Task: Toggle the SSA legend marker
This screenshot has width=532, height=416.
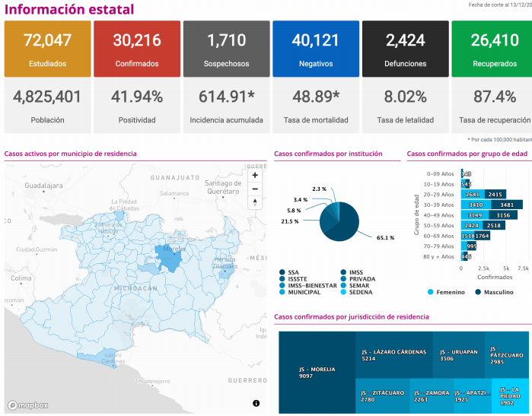Action: point(283,272)
